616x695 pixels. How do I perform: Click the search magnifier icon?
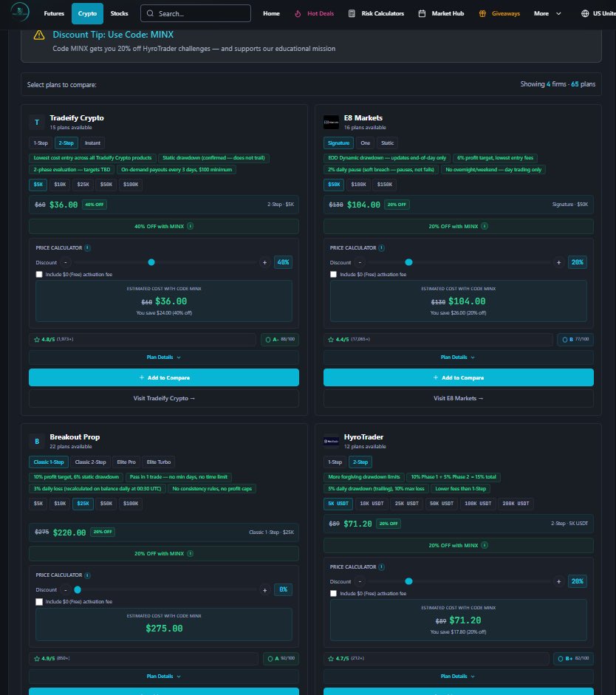click(x=150, y=13)
